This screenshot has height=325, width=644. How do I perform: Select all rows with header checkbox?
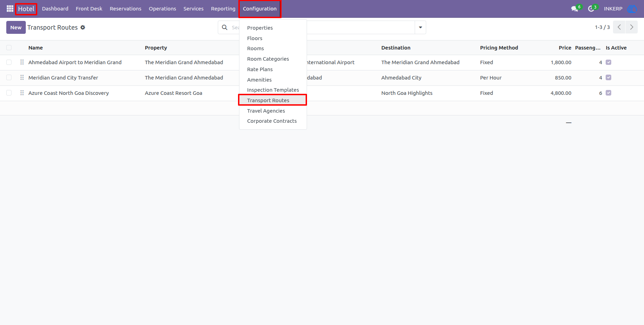[9, 48]
